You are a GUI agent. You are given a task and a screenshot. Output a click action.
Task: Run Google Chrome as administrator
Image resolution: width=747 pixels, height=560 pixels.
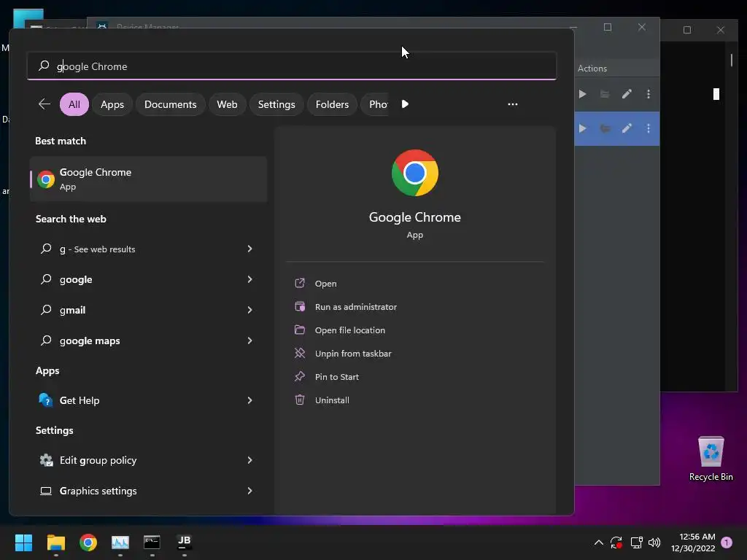pos(356,307)
